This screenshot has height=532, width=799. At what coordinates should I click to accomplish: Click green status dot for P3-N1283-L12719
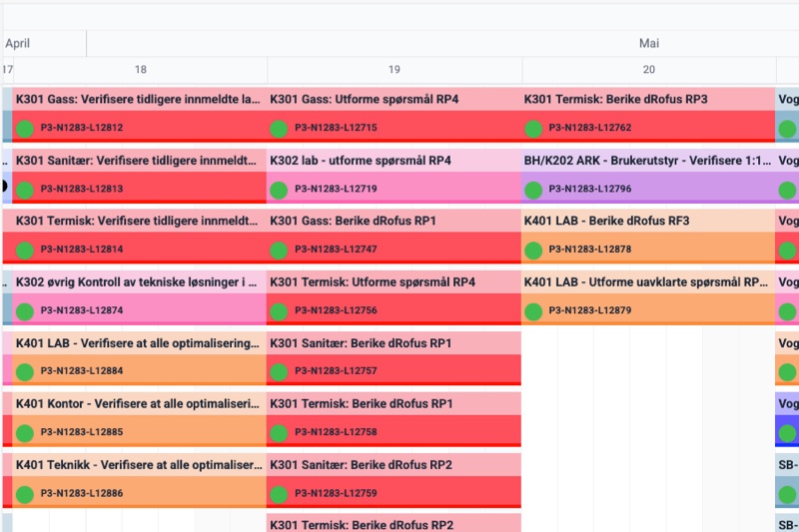coord(279,190)
